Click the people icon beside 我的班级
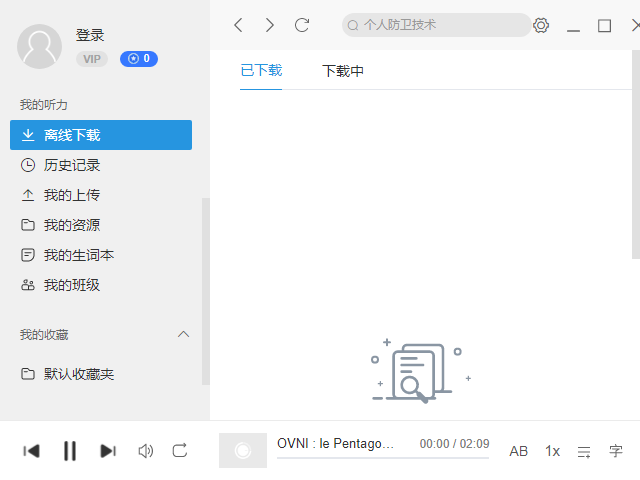The width and height of the screenshot is (640, 480). pyautogui.click(x=28, y=285)
